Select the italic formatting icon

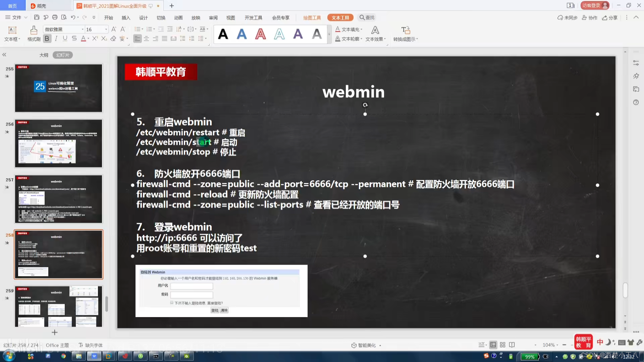pos(56,39)
